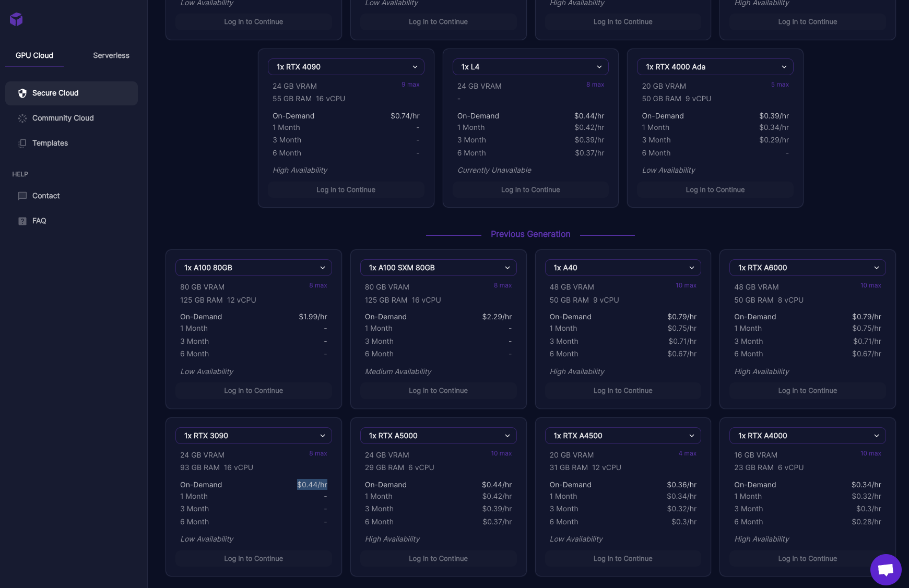
Task: Switch to the Serverless tab
Action: tap(111, 55)
